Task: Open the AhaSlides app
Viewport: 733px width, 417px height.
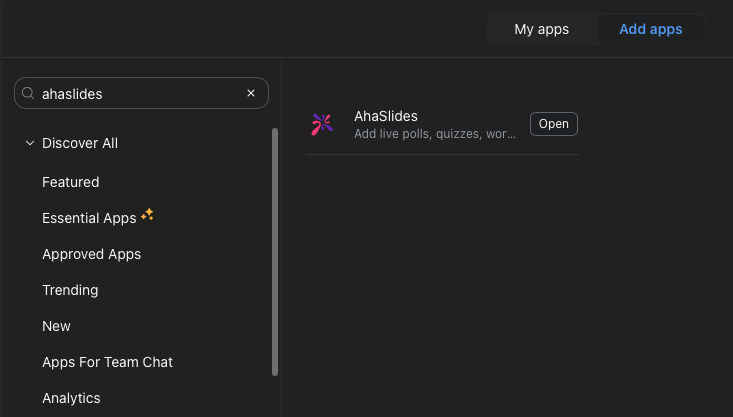Action: coord(553,124)
